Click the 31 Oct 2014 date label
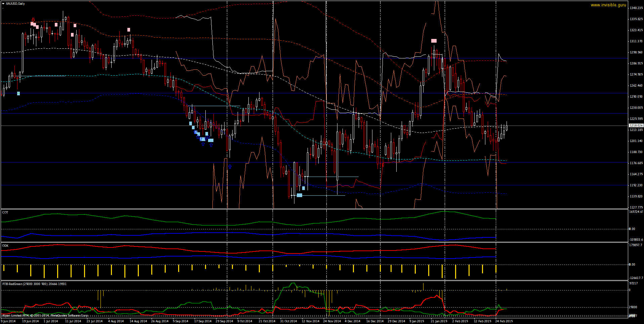This screenshot has height=324, width=644. tap(288, 321)
